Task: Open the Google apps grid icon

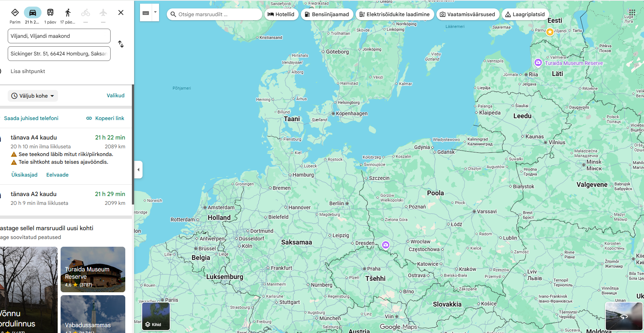Action: click(632, 12)
